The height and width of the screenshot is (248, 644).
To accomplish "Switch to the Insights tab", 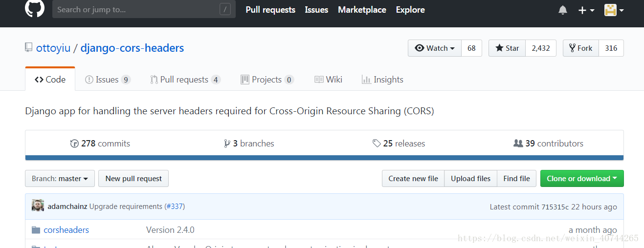I will point(382,80).
